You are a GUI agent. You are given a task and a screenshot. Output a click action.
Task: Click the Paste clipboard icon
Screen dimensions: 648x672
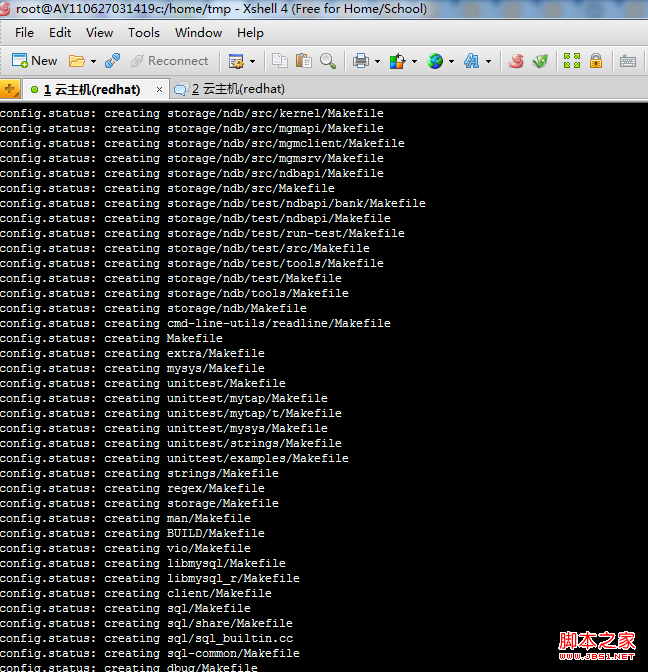coord(304,60)
